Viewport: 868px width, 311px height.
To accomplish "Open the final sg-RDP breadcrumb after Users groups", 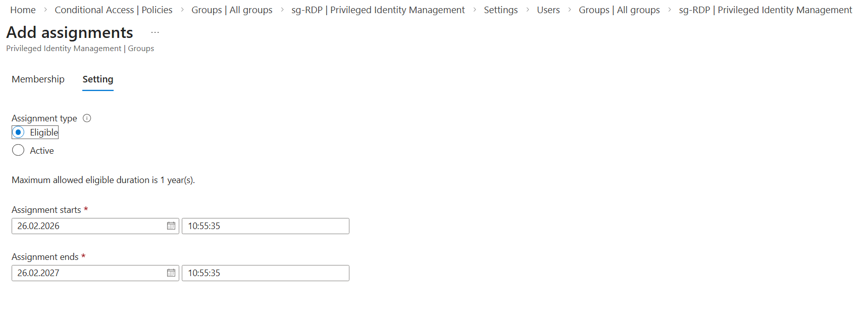I will click(765, 10).
